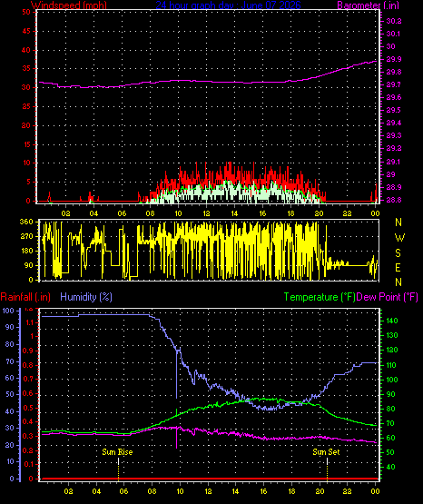Click the 360 degree wind direction value
Image resolution: width=423 pixels, height=504 pixels.
(26, 222)
